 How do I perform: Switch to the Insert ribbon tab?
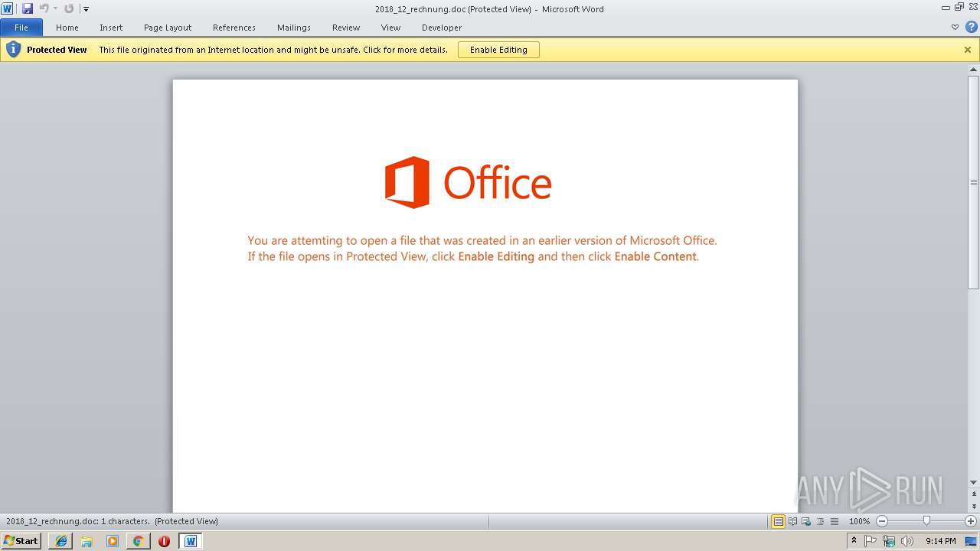[111, 28]
